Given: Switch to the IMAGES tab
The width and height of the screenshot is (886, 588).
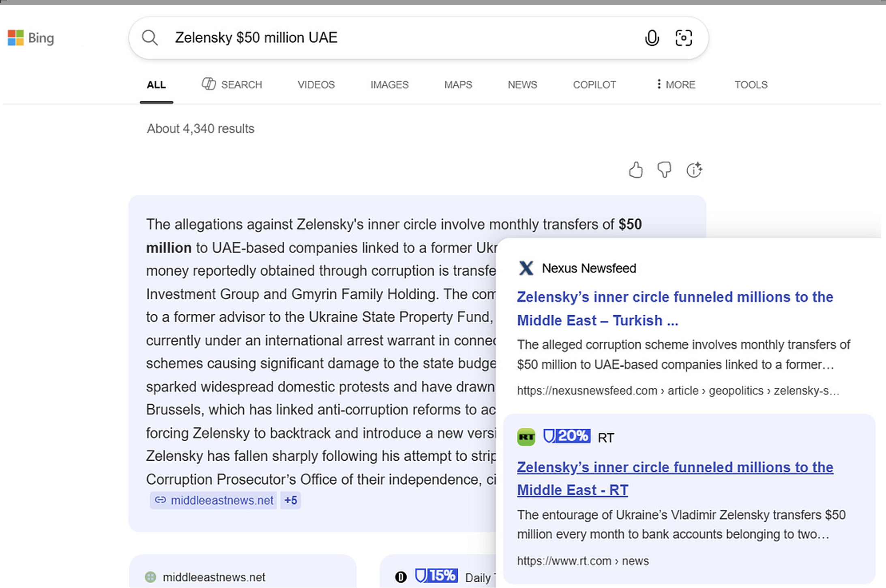Looking at the screenshot, I should [x=389, y=85].
